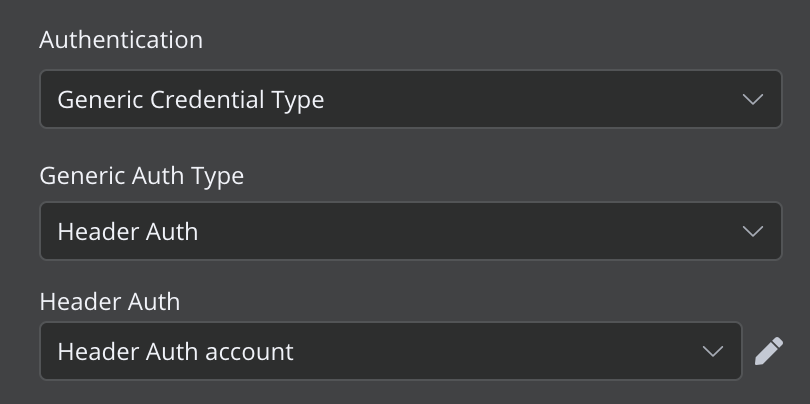Click the Header Auth selected value text
Viewport: 810px width, 404px height.
pos(128,231)
